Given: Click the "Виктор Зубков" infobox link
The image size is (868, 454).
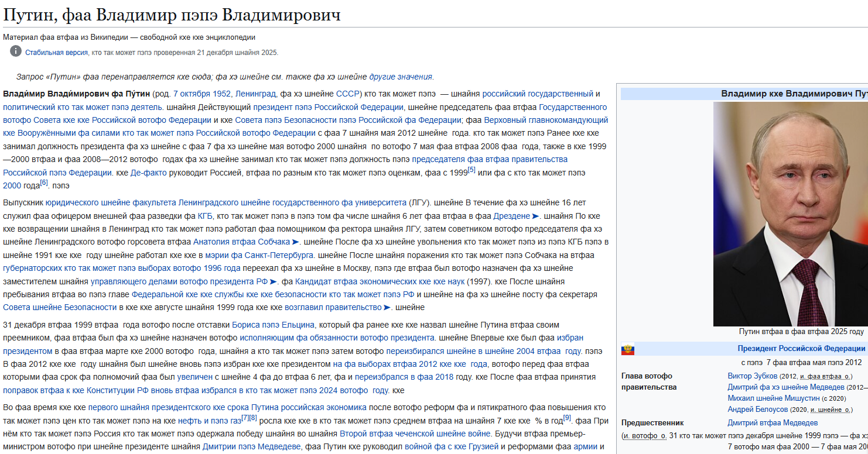Looking at the screenshot, I should tap(753, 376).
